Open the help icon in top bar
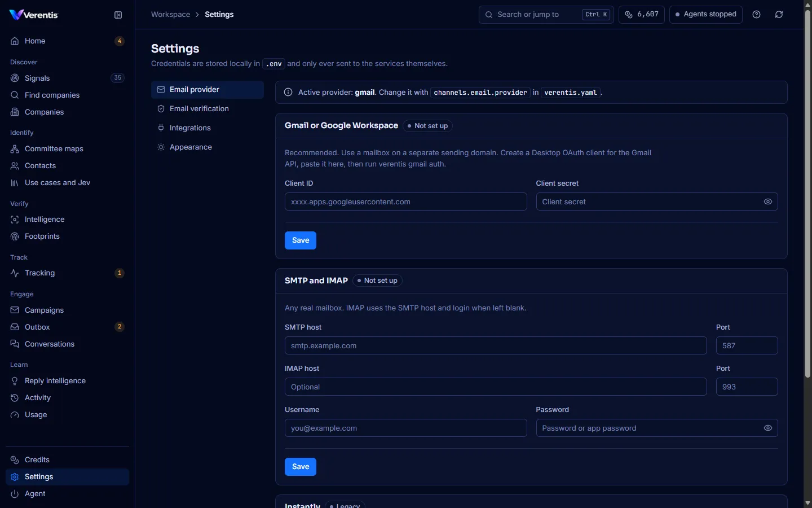This screenshot has width=812, height=508. [757, 15]
